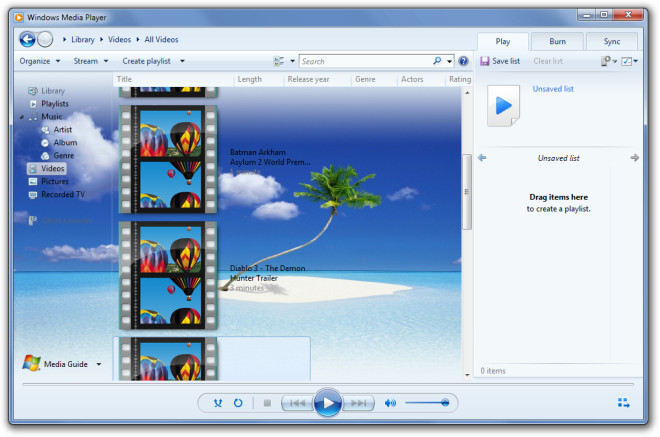Switch to the Burn tab
This screenshot has height=437, width=660.
[557, 41]
